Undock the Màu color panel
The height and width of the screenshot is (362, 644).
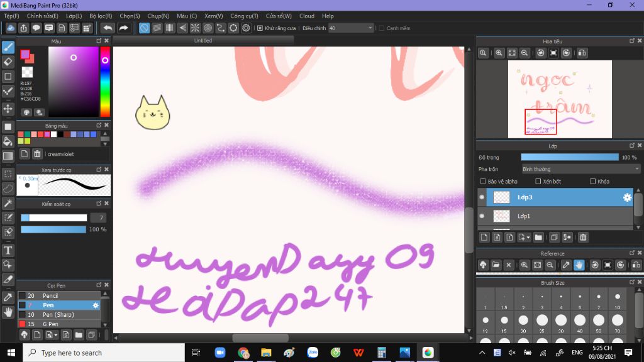point(99,41)
